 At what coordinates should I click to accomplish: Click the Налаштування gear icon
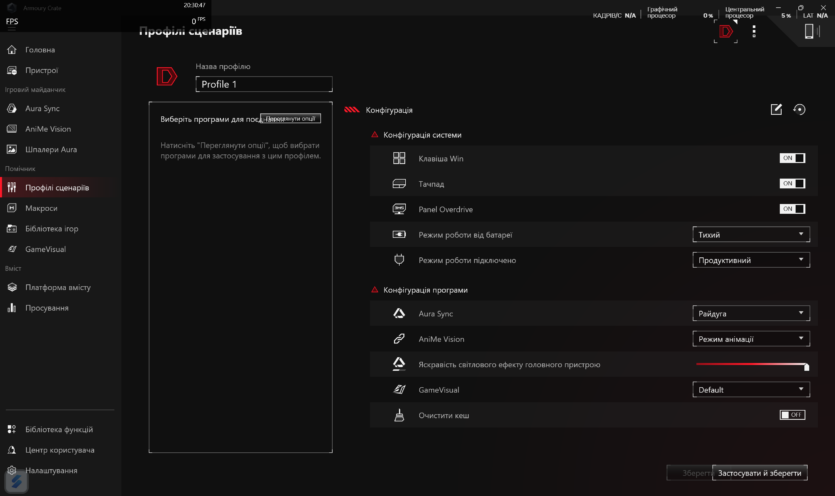(12, 470)
